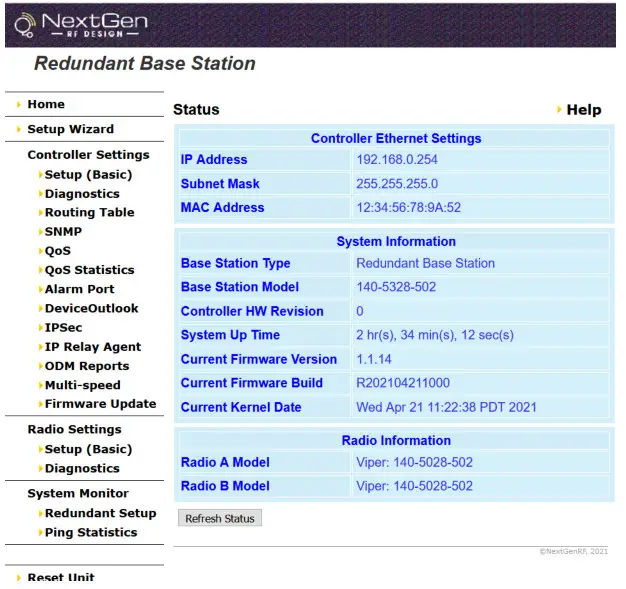The height and width of the screenshot is (589, 626).
Task: View QoS Statistics page
Action: (x=89, y=270)
